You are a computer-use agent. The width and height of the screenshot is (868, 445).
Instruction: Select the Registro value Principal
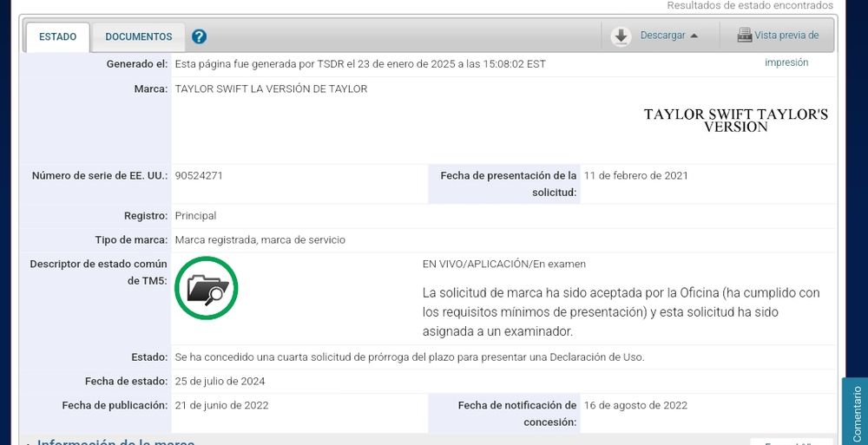click(195, 216)
